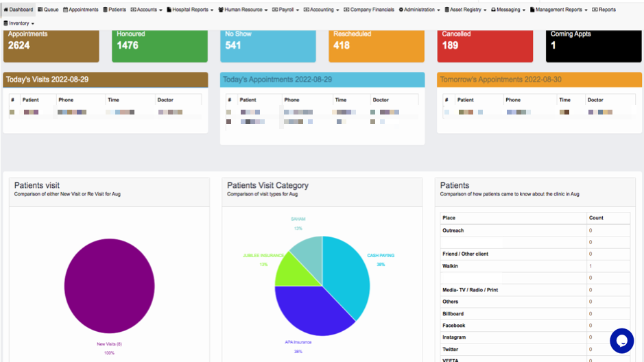Screen dimensions: 644x362
Task: Open the Payroll dropdown menu
Action: click(x=285, y=10)
